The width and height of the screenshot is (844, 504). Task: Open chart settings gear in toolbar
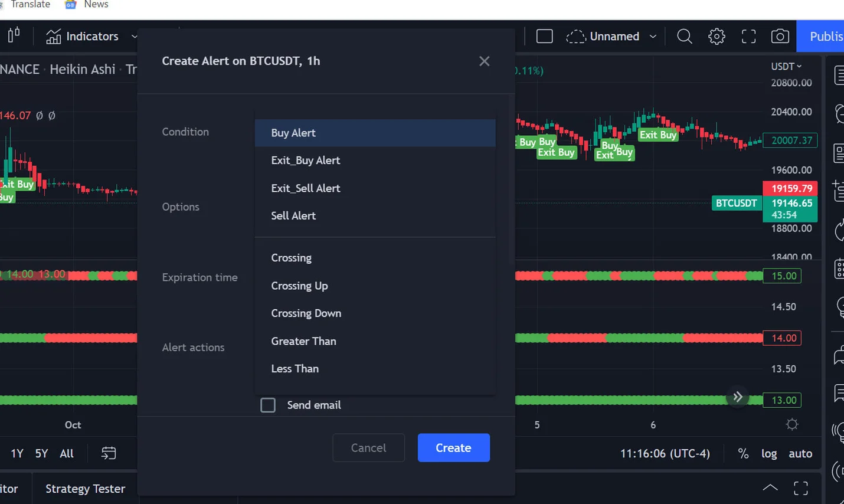click(x=717, y=37)
